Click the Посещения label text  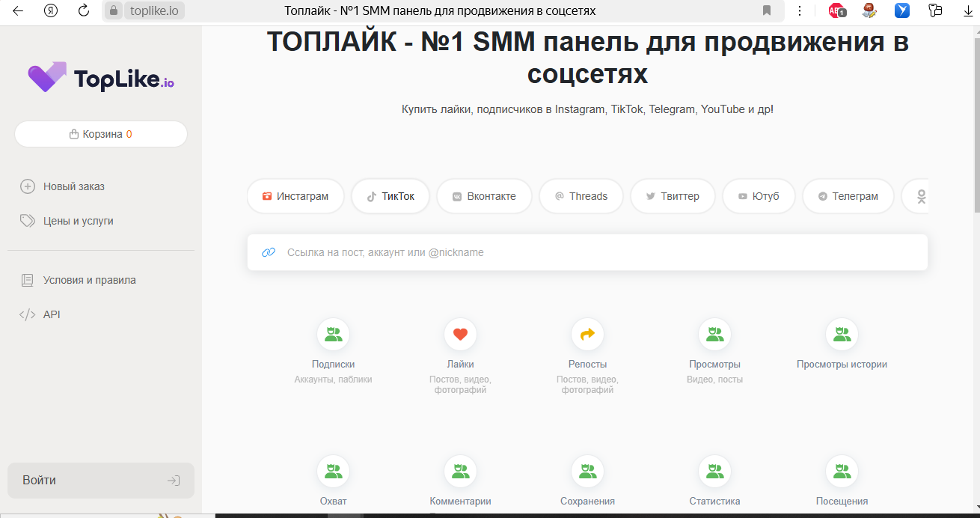point(842,502)
